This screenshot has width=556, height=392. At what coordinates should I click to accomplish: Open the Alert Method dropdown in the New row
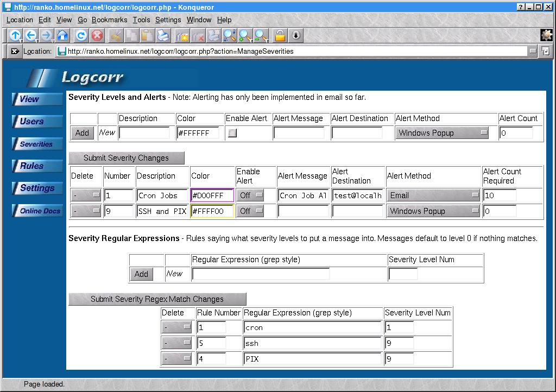(441, 133)
